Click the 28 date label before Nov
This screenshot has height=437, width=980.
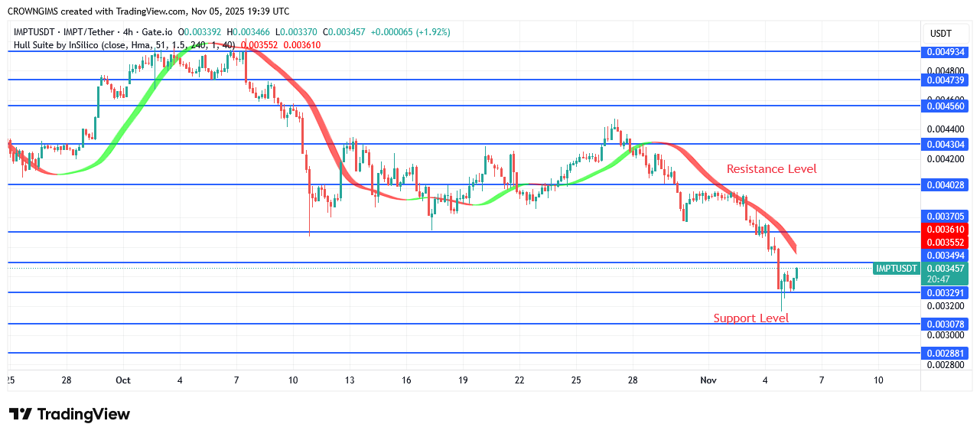coord(633,380)
